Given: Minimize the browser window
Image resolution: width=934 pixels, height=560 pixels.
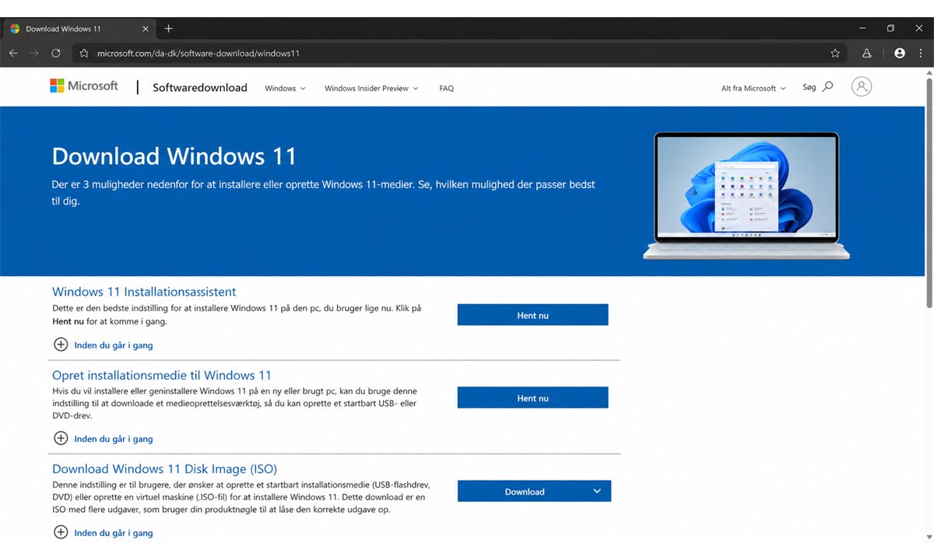Looking at the screenshot, I should pyautogui.click(x=864, y=28).
